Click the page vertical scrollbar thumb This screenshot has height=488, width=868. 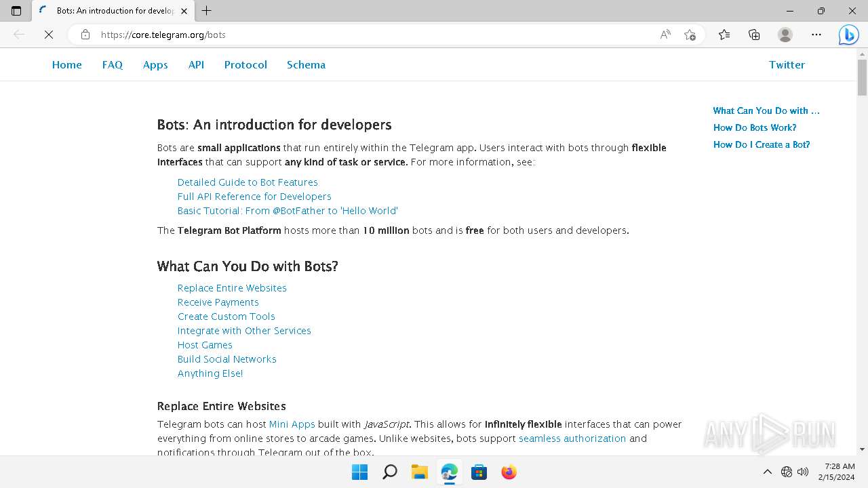pos(862,77)
